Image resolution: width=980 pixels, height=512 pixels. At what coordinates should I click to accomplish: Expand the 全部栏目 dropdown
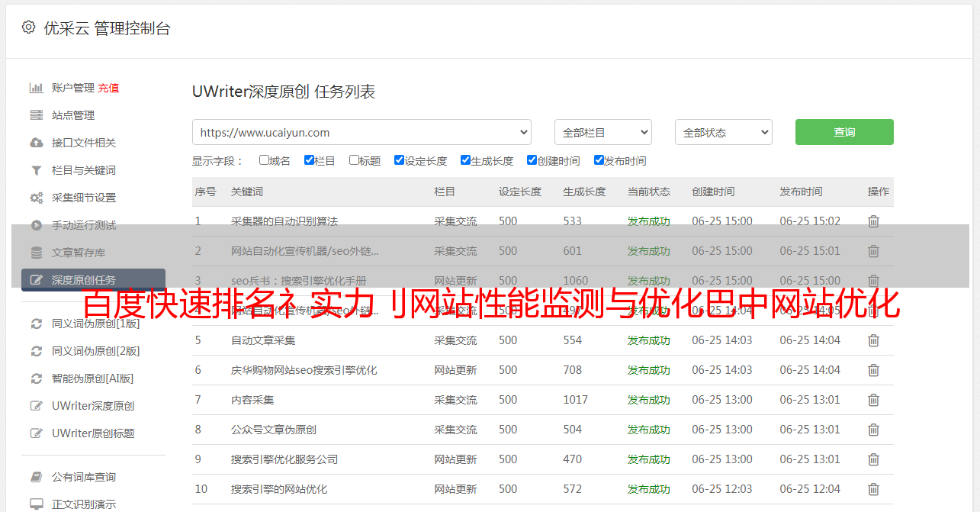(x=602, y=132)
